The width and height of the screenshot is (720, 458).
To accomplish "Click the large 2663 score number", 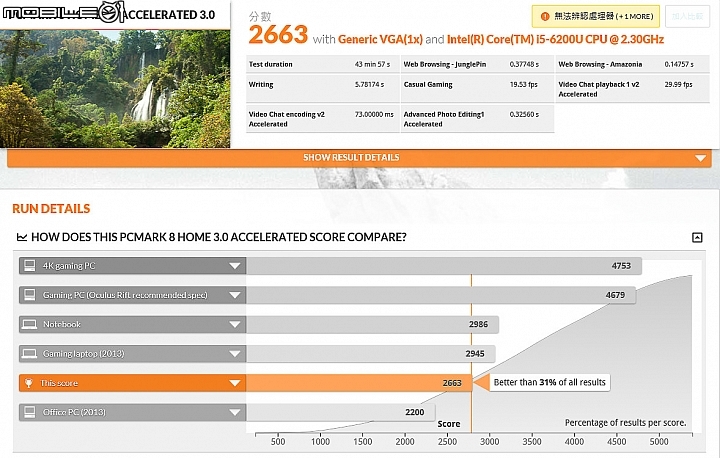I will pos(278,35).
